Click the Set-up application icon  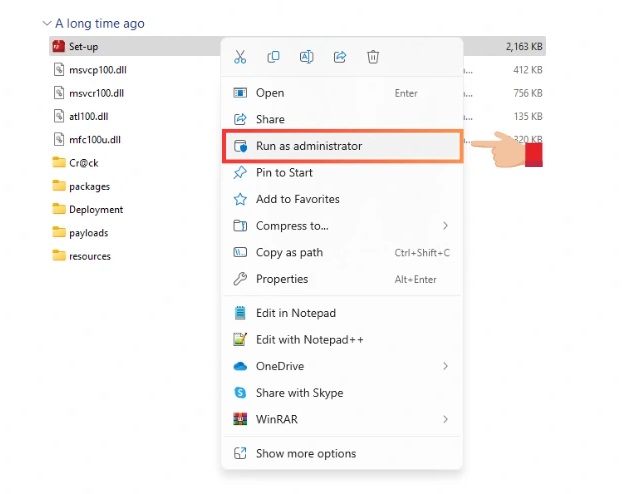(x=59, y=46)
